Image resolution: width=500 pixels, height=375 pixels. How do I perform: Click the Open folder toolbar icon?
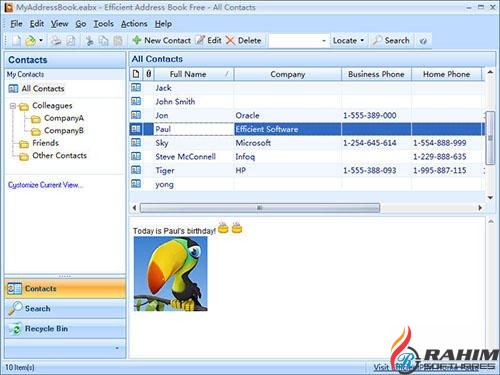[30, 41]
